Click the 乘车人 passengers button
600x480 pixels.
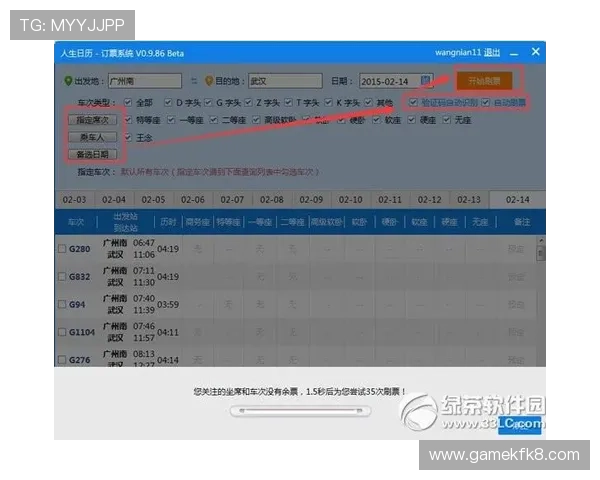click(93, 137)
